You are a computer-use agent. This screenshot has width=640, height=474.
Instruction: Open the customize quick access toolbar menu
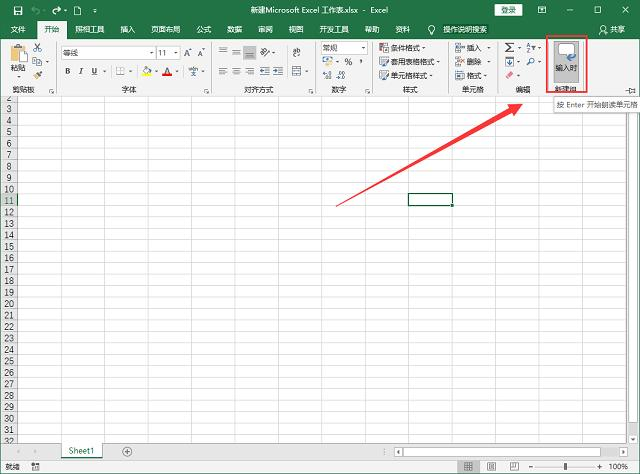coord(95,11)
